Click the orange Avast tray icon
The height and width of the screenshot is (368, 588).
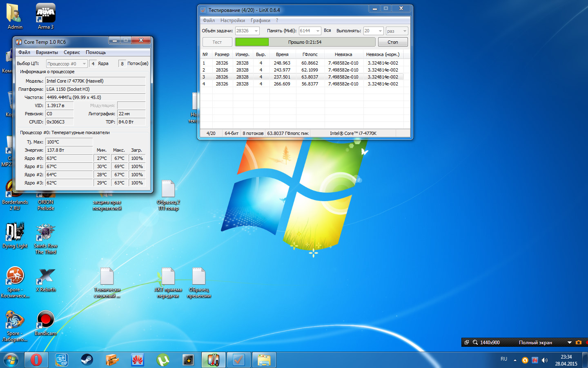tap(525, 360)
